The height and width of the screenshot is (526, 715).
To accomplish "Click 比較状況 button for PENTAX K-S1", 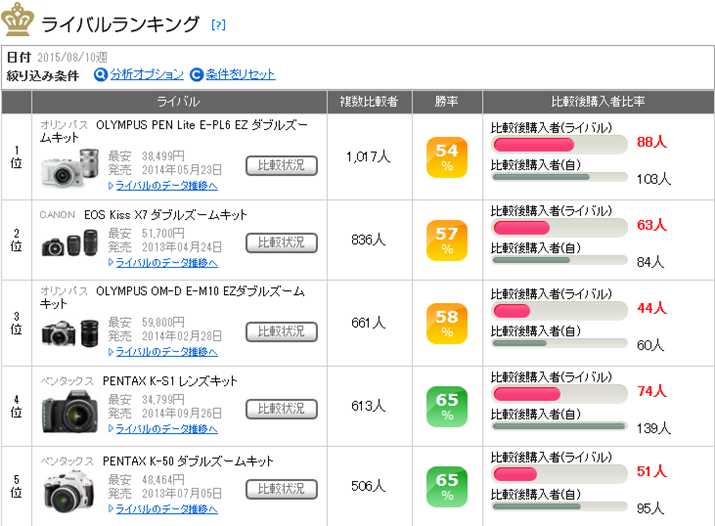I will click(x=281, y=409).
